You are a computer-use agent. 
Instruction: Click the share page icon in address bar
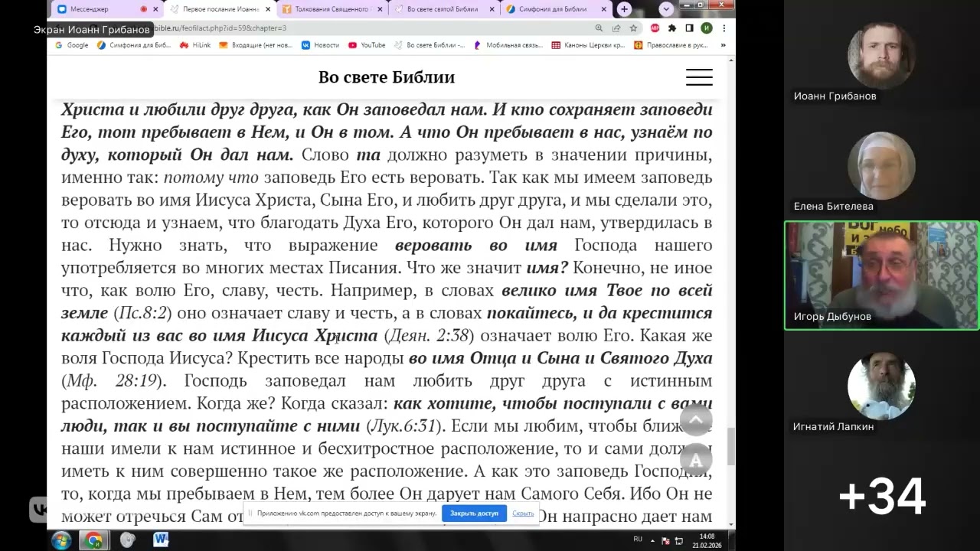[616, 28]
